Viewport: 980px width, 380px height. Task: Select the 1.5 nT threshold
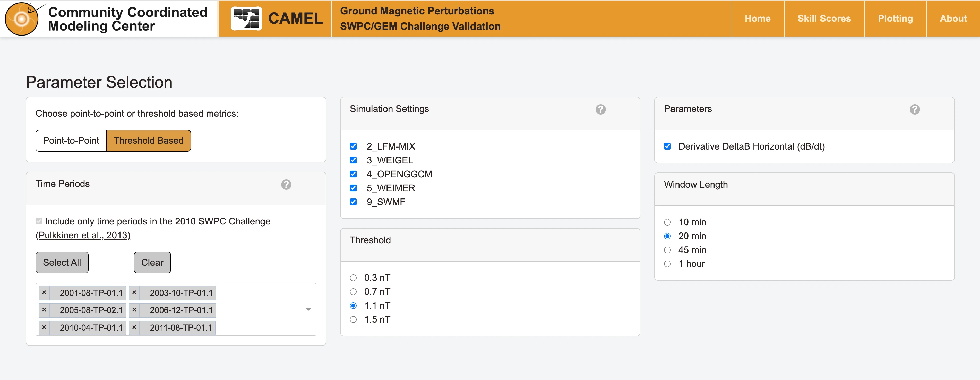tap(353, 319)
